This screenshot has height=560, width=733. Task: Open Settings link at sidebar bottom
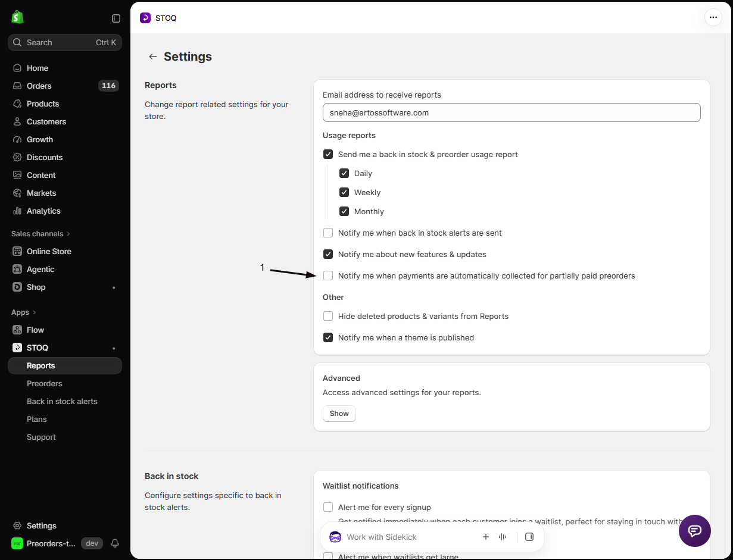tap(42, 525)
